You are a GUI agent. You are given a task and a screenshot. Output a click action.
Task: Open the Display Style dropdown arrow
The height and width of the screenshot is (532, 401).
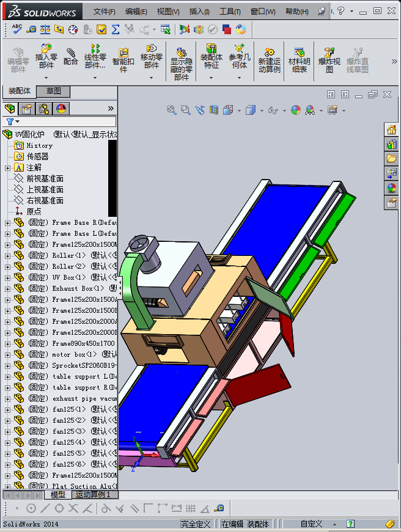(x=262, y=111)
